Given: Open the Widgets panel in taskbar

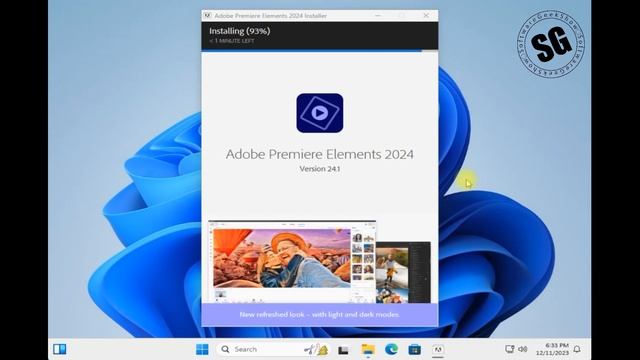Looking at the screenshot, I should pos(60,349).
